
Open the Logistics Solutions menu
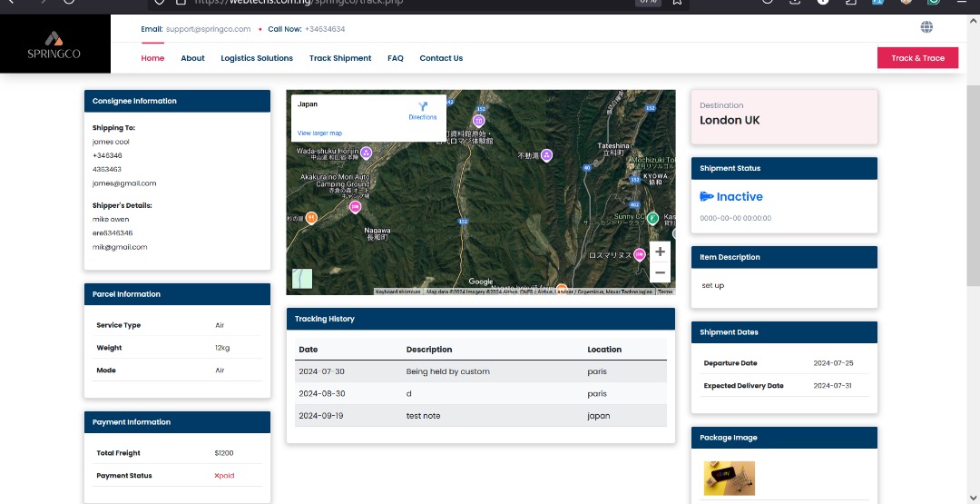coord(257,58)
